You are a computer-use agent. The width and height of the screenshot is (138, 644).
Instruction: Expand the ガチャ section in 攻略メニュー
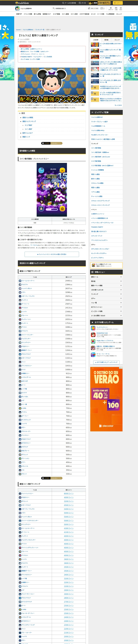[x=106, y=298]
